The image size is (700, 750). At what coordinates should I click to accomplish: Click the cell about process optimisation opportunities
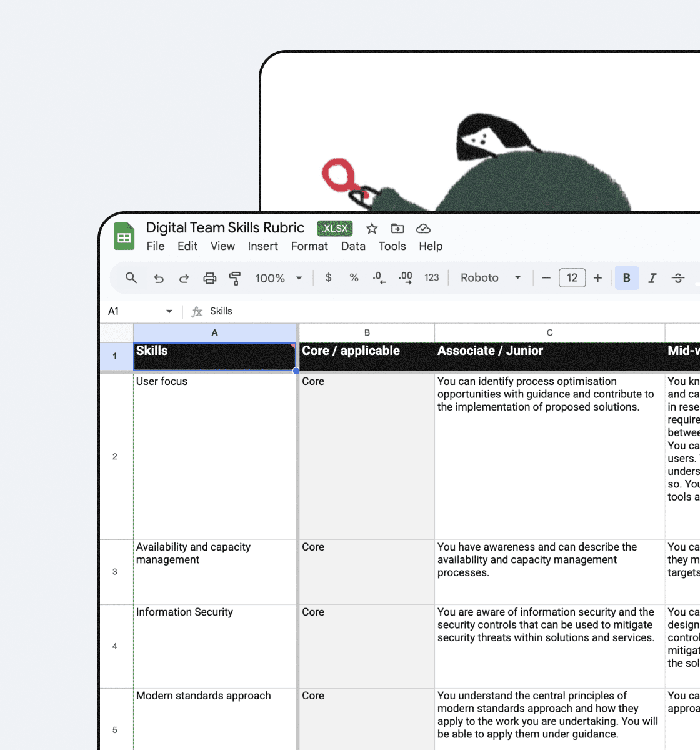550,457
